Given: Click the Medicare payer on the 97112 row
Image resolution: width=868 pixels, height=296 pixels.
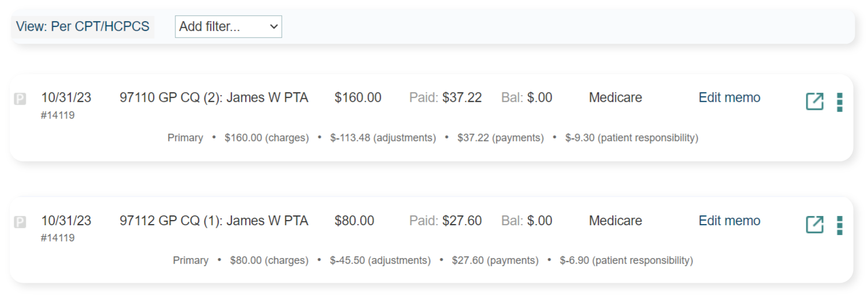Looking at the screenshot, I should point(615,221).
